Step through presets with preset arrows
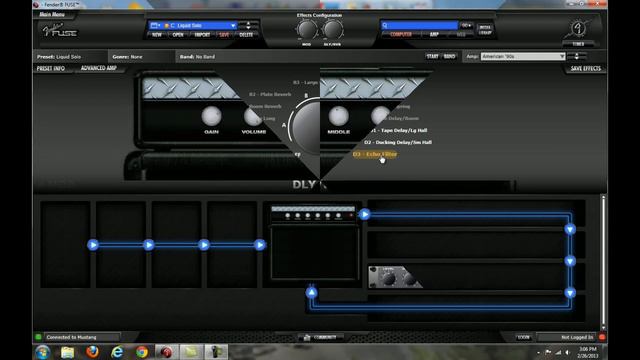Image resolution: width=640 pixels, height=360 pixels. [248, 25]
